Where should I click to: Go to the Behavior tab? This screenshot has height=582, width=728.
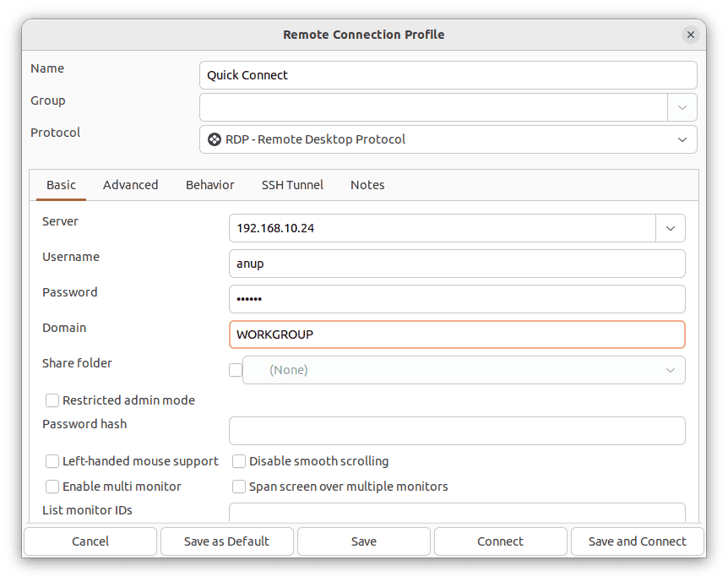[210, 185]
